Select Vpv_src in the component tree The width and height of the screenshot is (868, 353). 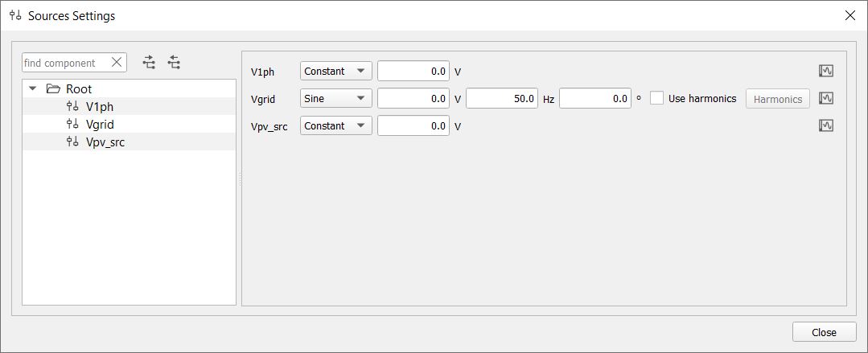coord(105,142)
